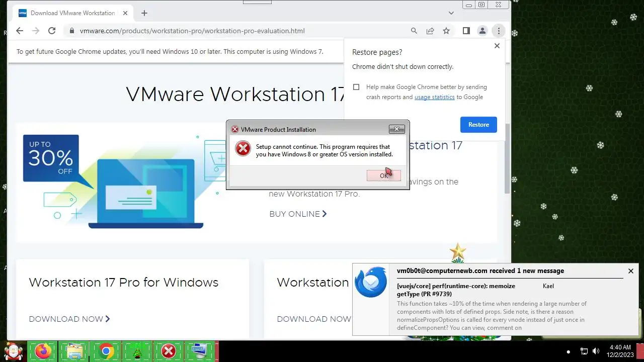The height and width of the screenshot is (362, 644).
Task: Click the lock icon in address bar
Action: tap(71, 31)
